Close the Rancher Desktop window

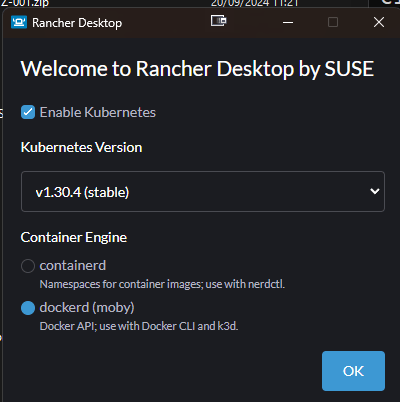coord(379,22)
